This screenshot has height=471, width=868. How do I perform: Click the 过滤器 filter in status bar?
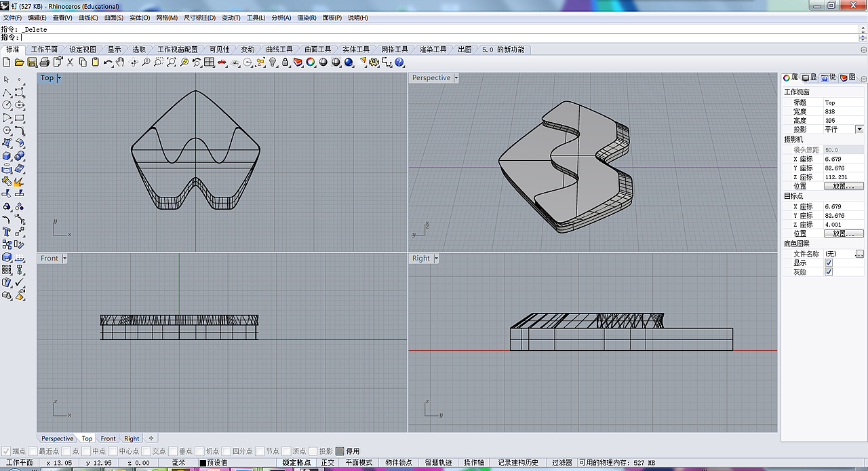(562, 463)
